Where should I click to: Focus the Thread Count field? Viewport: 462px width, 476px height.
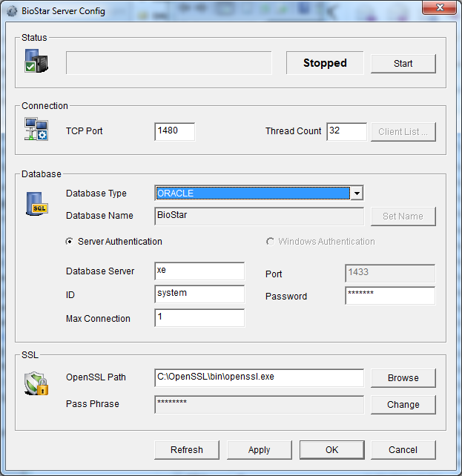coord(346,131)
